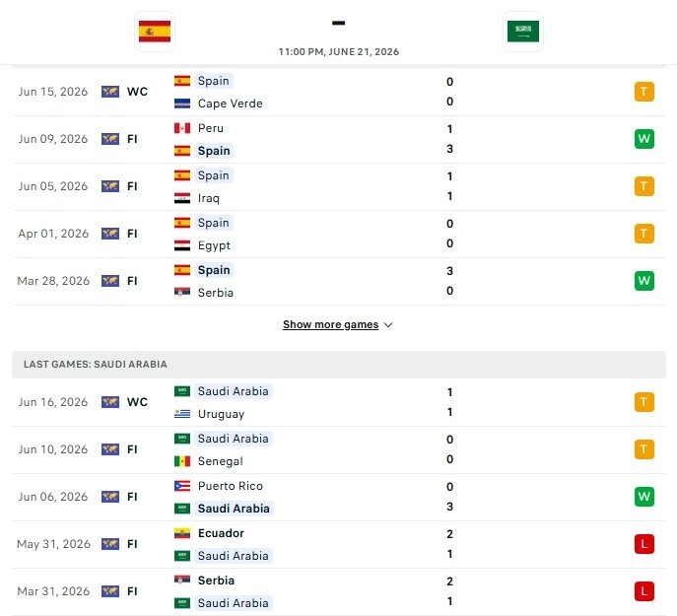Click the Uruguay flag icon
The image size is (677, 616).
[182, 414]
